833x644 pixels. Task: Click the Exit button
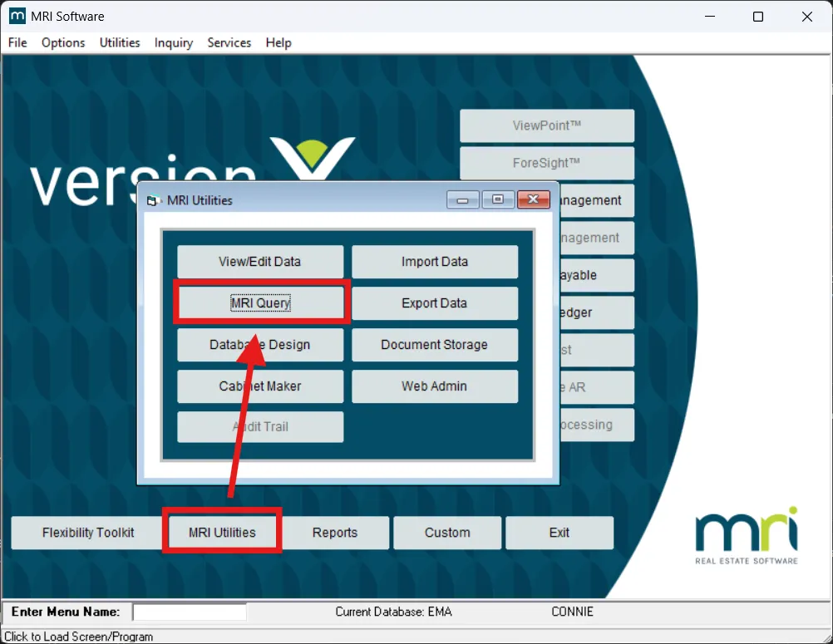559,533
